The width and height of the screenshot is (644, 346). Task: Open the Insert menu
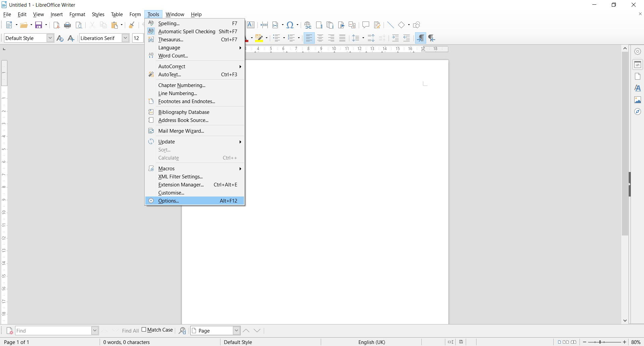(57, 14)
